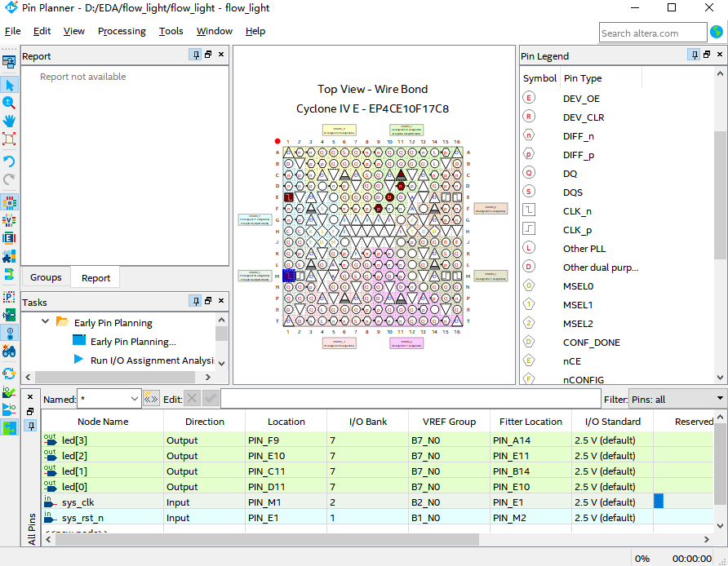
Task: Float the Pin Legend panel
Action: [x=707, y=55]
